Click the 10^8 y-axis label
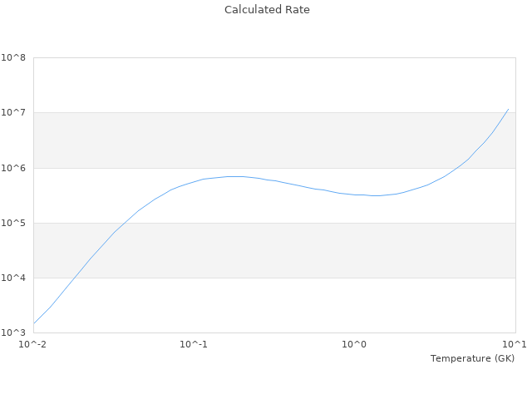532x399 pixels. (13, 58)
